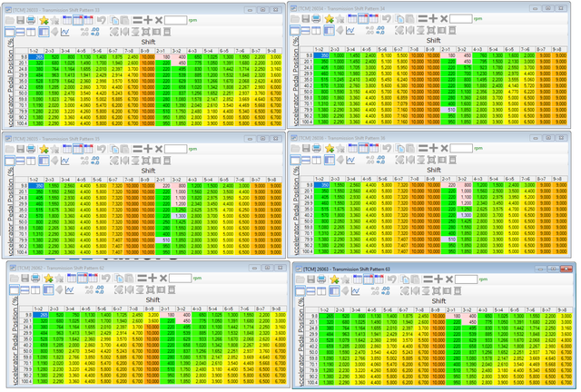Click the multiply icon in Pattern 33 toolbar
This screenshot has height=392, width=581.
159,20
